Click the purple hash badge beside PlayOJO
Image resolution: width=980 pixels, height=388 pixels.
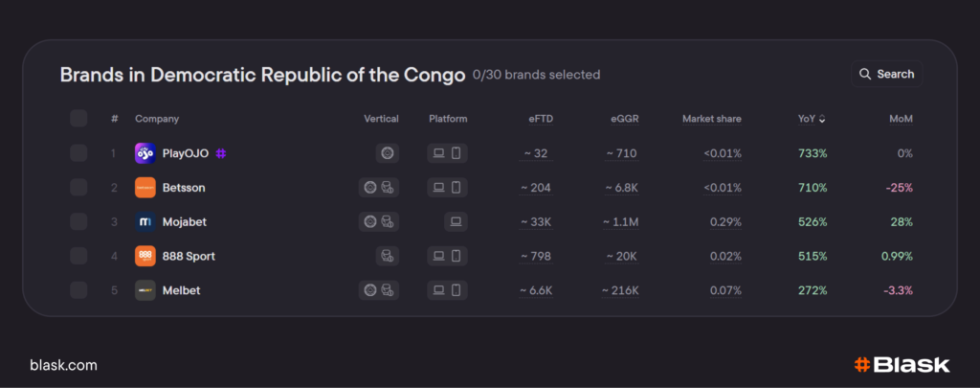[x=221, y=153]
